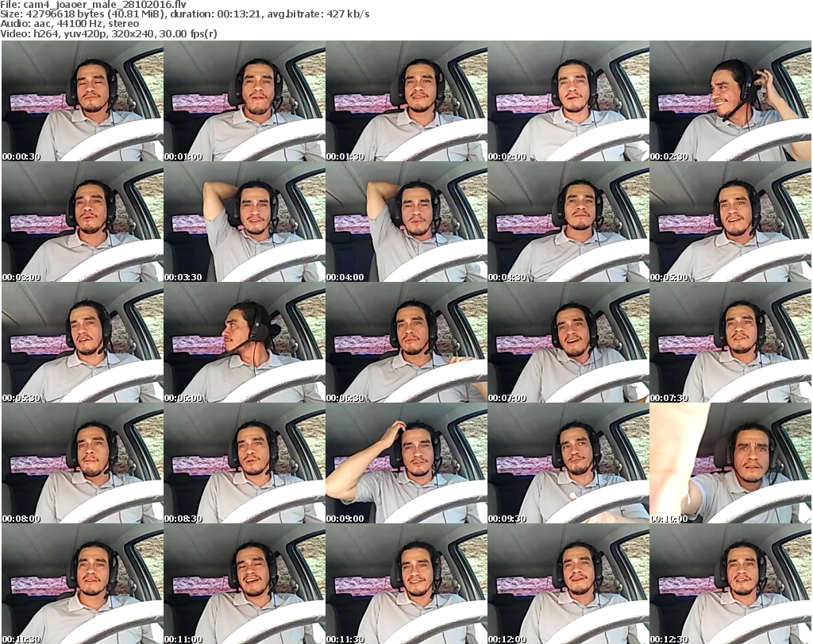
Task: Click the frame labeled 00:02:00
Action: [568, 101]
